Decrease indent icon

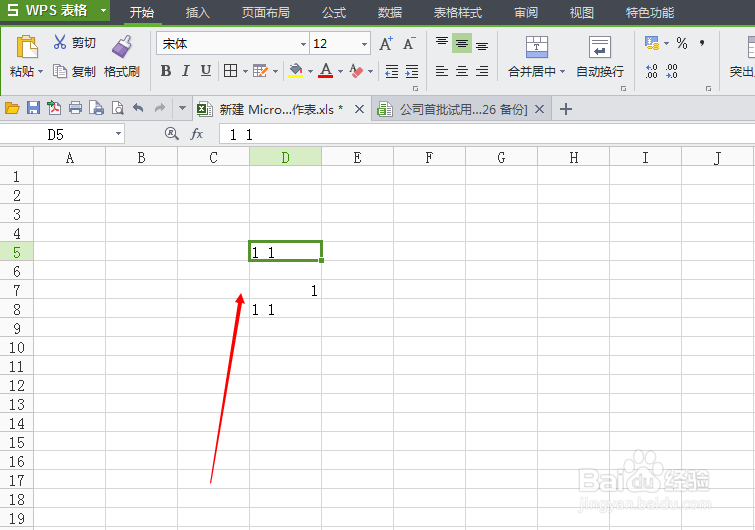(392, 71)
